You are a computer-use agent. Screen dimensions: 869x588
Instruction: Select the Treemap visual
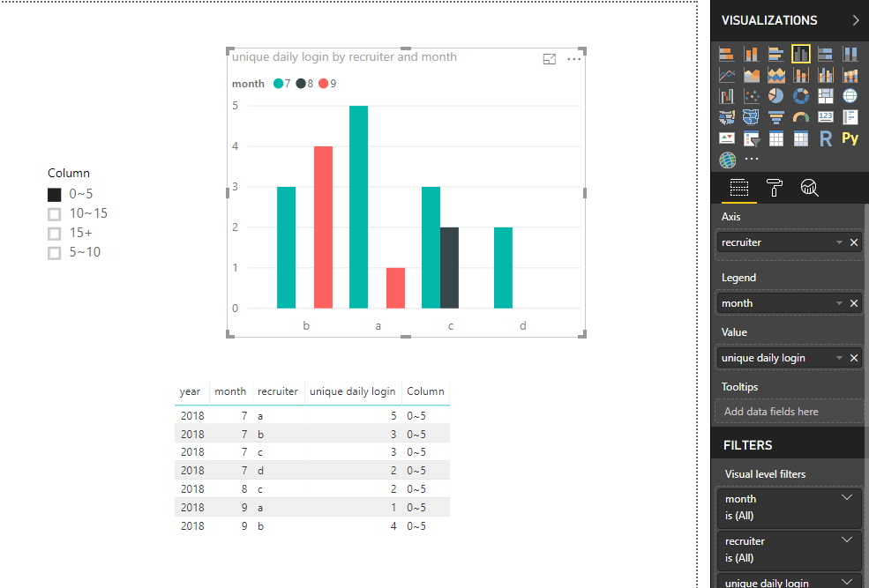click(x=825, y=96)
